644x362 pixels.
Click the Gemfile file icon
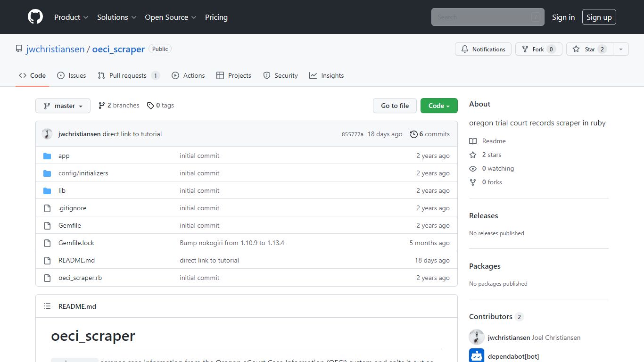pyautogui.click(x=47, y=225)
